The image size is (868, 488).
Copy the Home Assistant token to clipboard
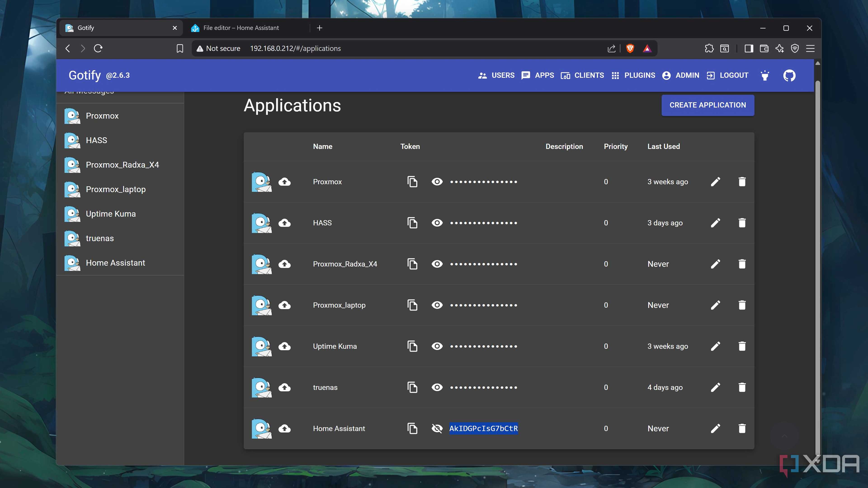pyautogui.click(x=412, y=428)
